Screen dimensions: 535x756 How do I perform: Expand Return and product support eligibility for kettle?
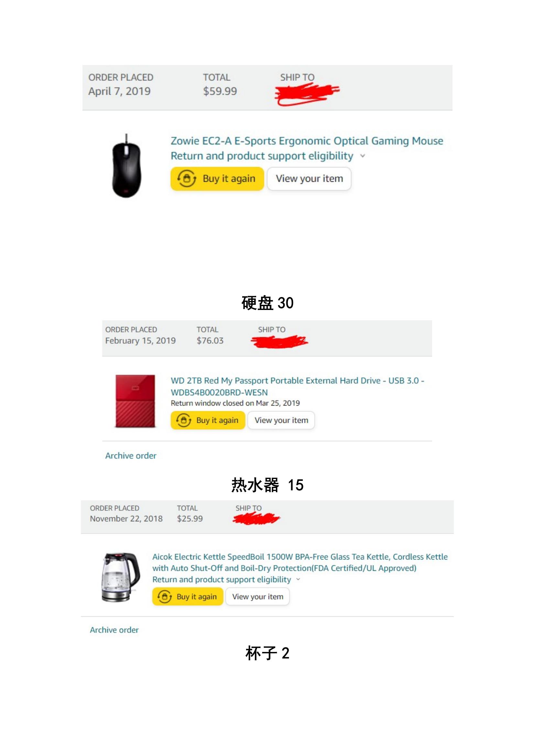tap(222, 579)
